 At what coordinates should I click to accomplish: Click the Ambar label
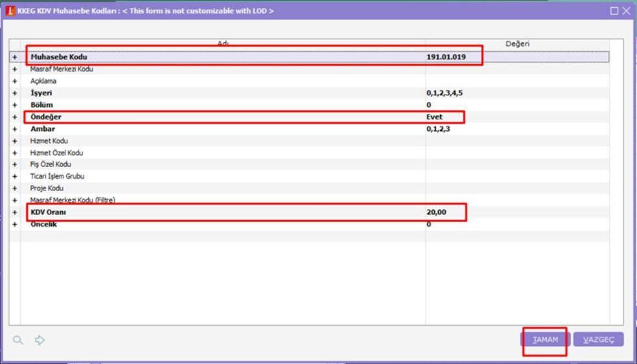43,129
